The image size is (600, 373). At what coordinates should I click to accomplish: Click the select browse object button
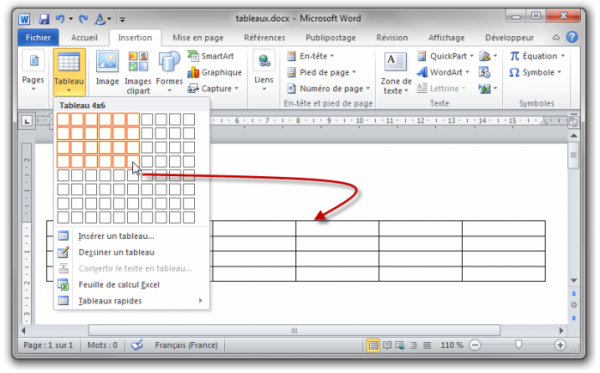coord(574,305)
